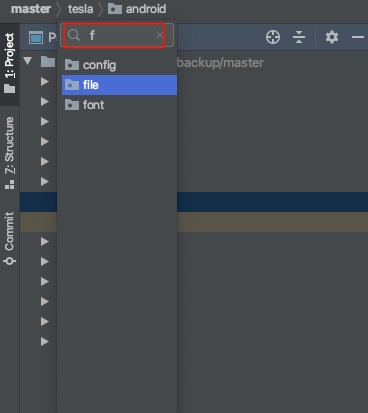Viewport: 368px width, 413px height.
Task: Choose the highlighted file folder entry
Action: coord(119,85)
